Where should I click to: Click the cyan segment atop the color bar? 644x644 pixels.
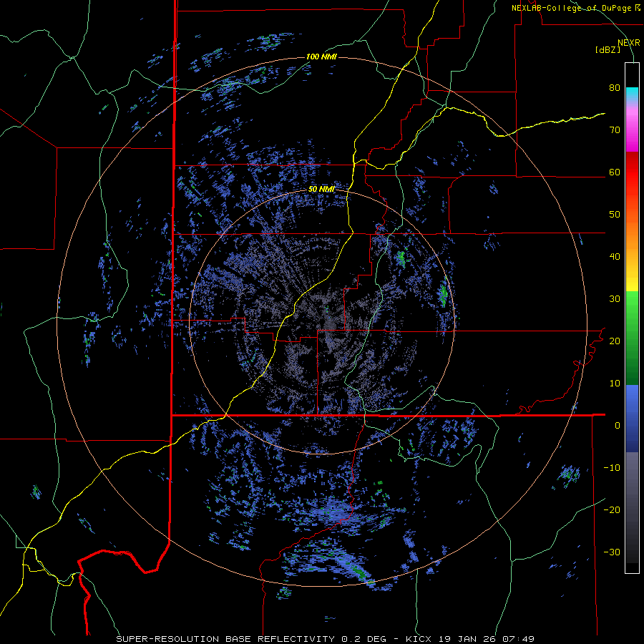pos(632,92)
